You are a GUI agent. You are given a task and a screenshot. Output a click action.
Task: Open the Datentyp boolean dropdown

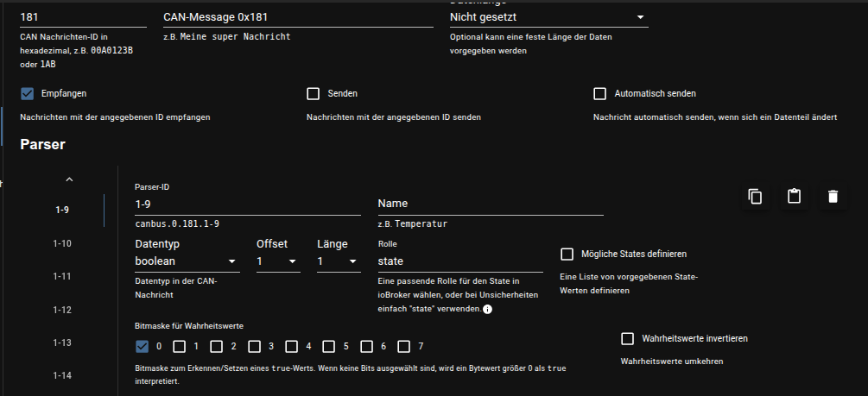[187, 261]
